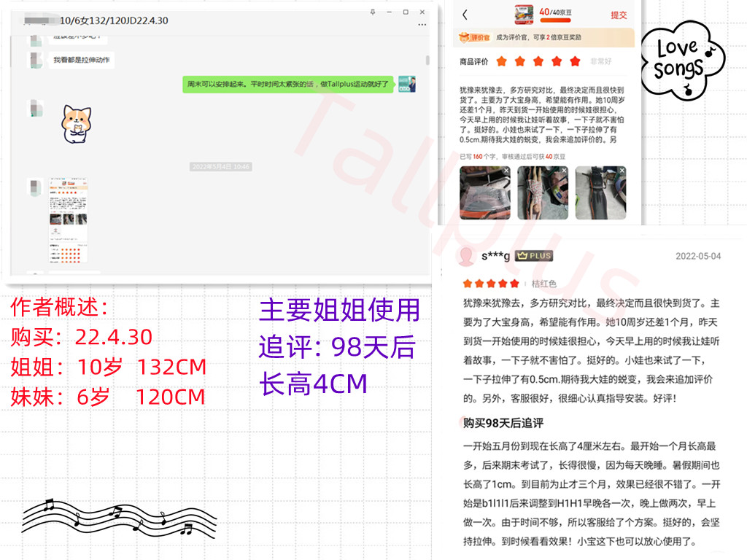Image resolution: width=747 pixels, height=560 pixels.
Task: Click the 桔红色 color label in review
Action: tap(543, 284)
